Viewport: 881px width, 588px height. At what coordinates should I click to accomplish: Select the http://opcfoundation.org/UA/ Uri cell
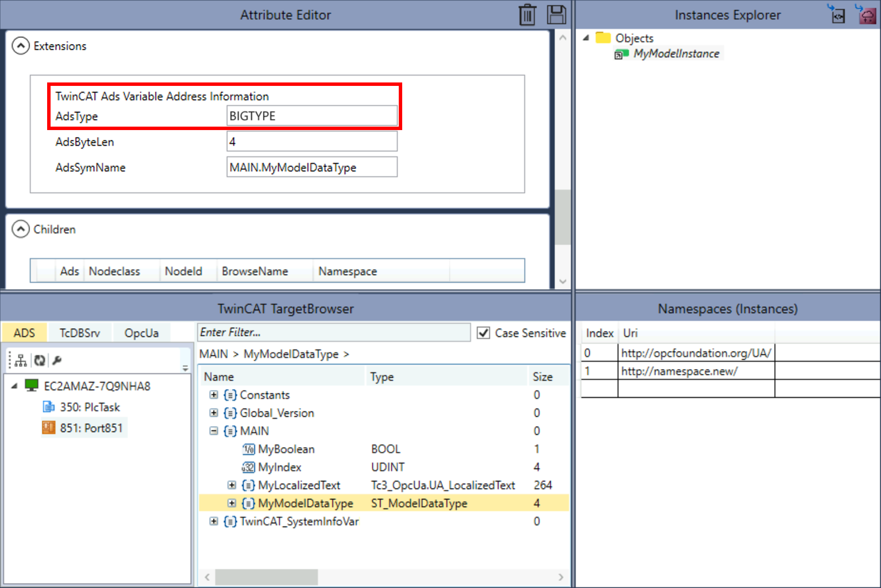[696, 353]
